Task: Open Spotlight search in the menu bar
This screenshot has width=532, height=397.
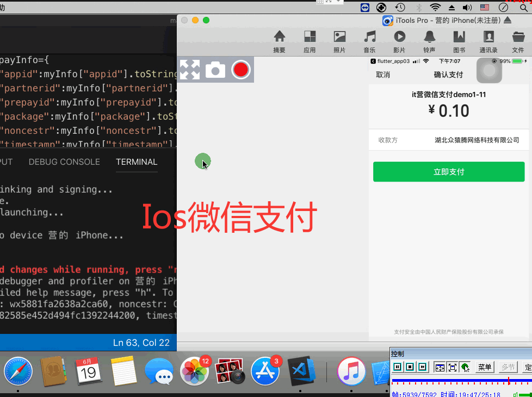Action: [x=524, y=8]
